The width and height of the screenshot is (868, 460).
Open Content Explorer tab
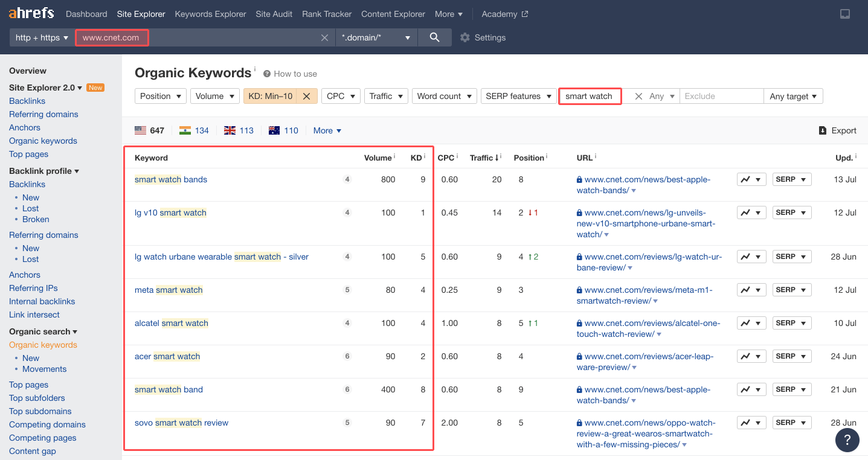(x=393, y=14)
